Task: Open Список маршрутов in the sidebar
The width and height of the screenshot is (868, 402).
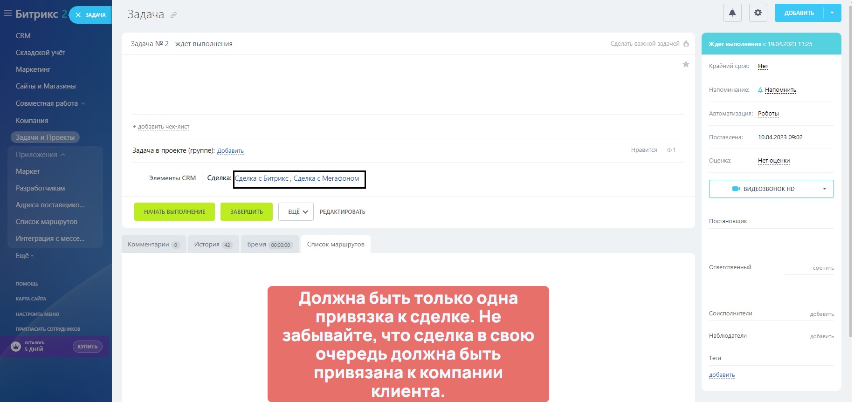Action: (47, 222)
